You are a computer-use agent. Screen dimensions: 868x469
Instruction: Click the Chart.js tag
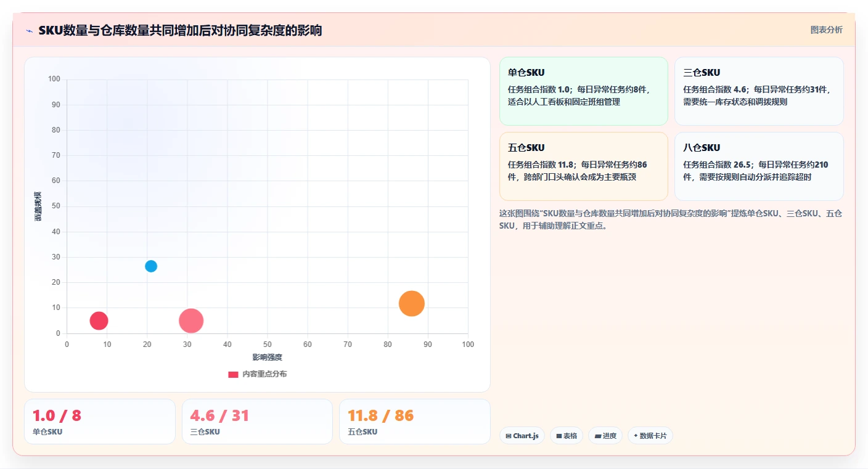click(522, 436)
